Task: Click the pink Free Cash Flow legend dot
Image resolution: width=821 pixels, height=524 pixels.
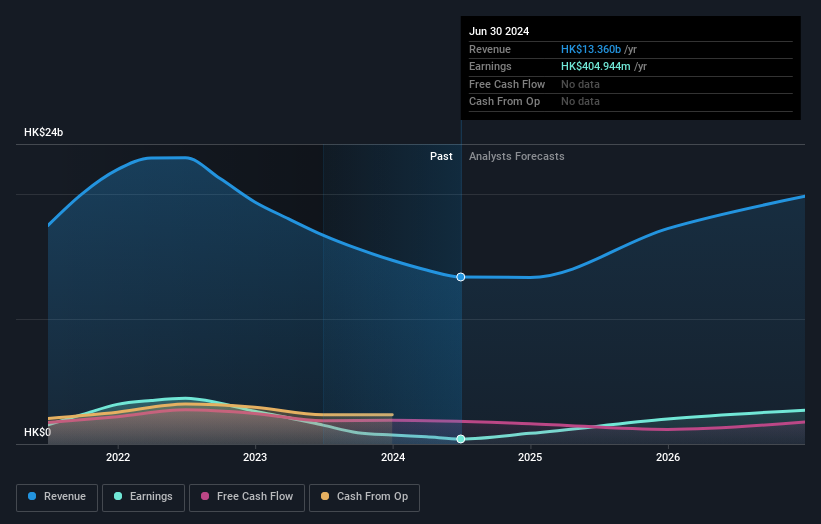Action: (205, 496)
